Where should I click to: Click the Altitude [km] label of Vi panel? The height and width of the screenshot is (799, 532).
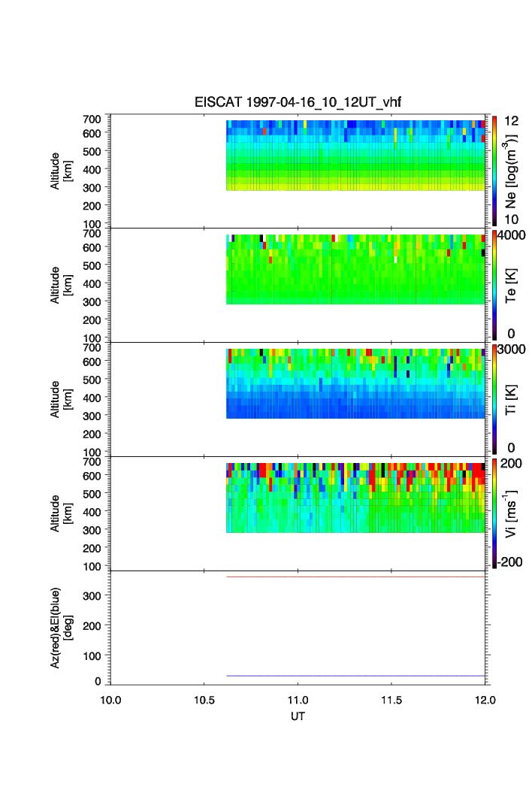click(x=62, y=513)
